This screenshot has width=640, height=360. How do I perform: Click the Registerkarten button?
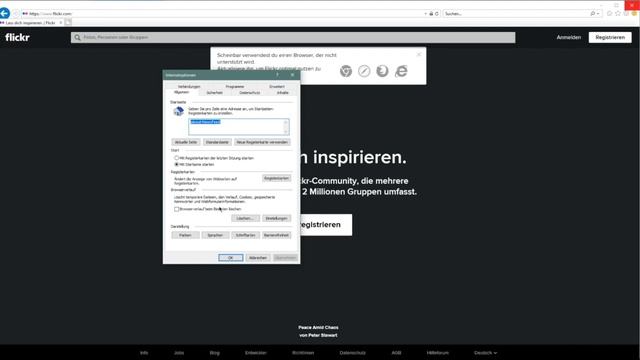276,178
